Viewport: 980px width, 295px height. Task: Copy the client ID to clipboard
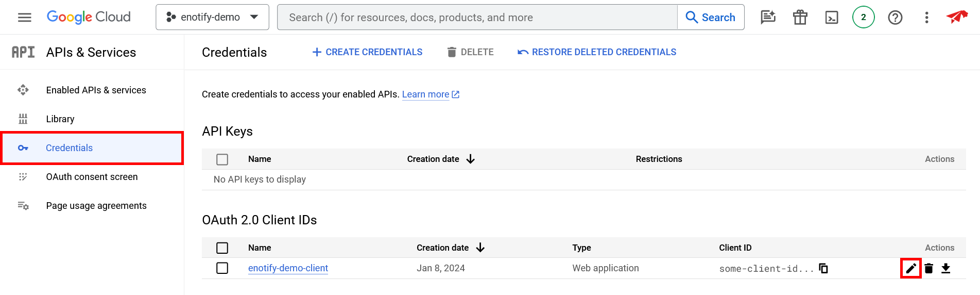point(823,268)
